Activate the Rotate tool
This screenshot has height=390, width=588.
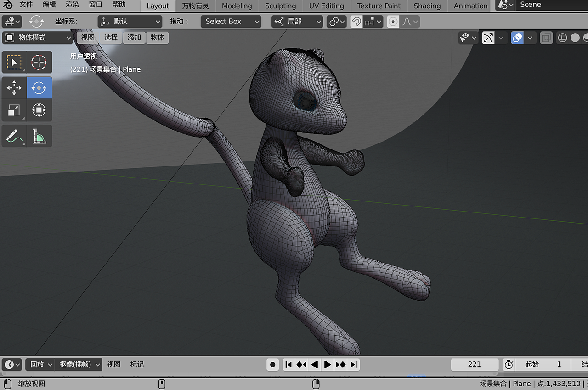(39, 88)
